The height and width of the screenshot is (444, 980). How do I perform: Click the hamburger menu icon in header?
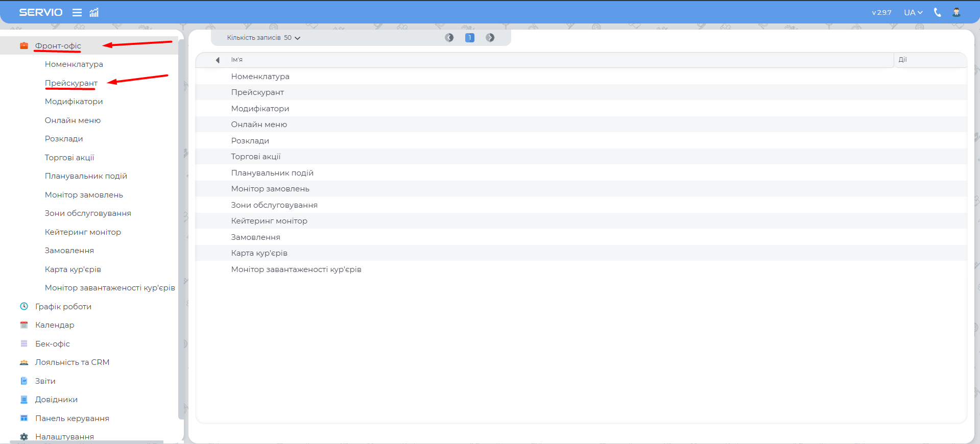pyautogui.click(x=77, y=13)
